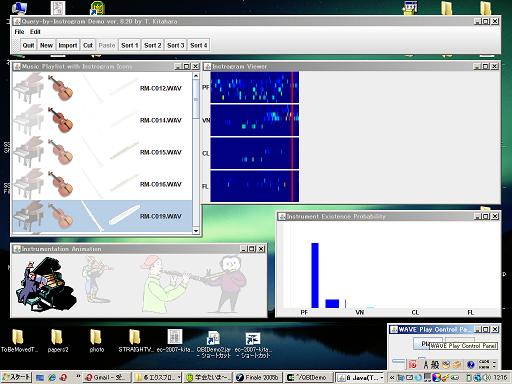Click the Quit button
The height and width of the screenshot is (384, 512).
point(28,45)
